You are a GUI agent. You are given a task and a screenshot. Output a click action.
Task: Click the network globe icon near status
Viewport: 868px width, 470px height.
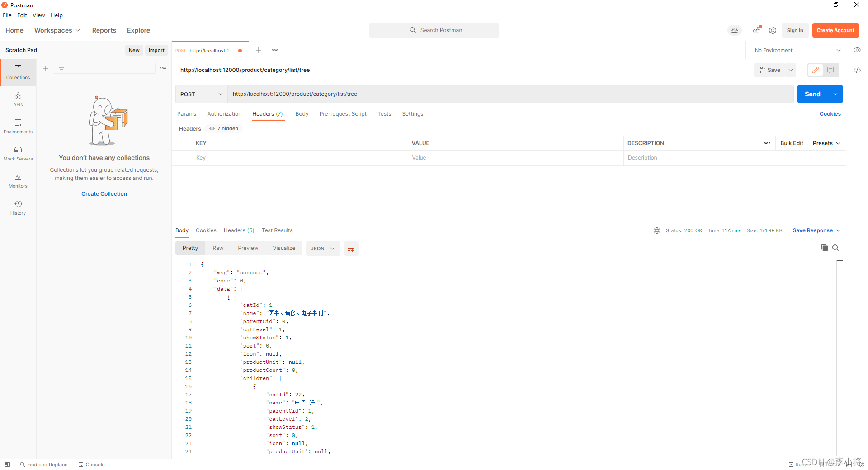point(657,230)
